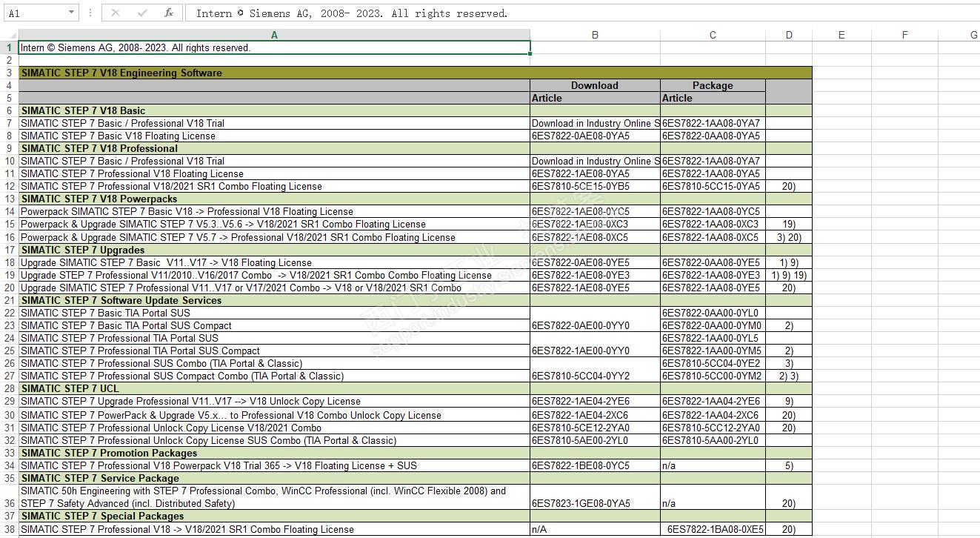Click article cell 6ES7822-0AA08-0YA5
The width and height of the screenshot is (980, 538).
[713, 136]
